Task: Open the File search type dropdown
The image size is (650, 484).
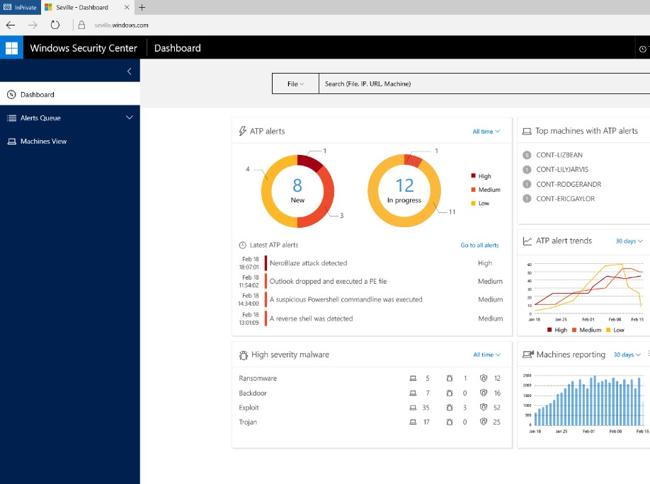Action: [x=295, y=84]
